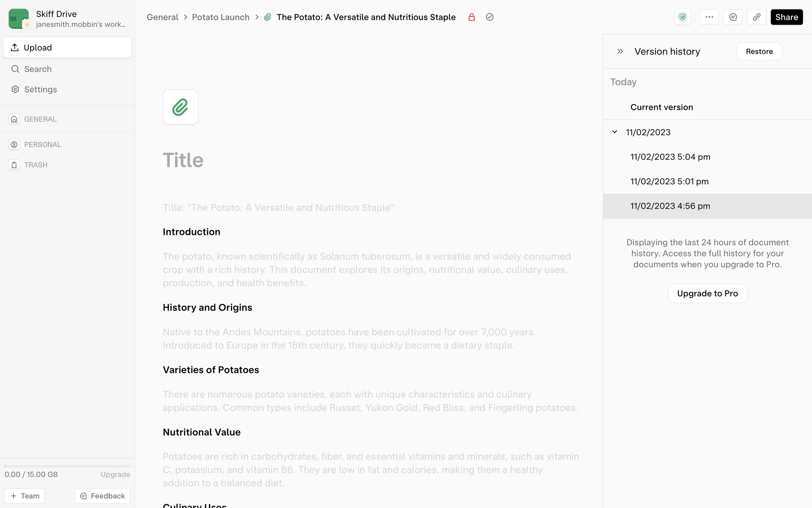Click the red lock icon in breadcrumb

pos(472,17)
